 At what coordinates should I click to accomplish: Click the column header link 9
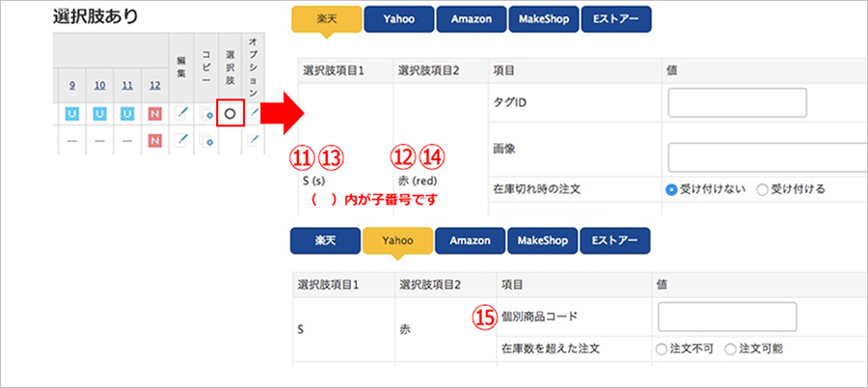[72, 86]
